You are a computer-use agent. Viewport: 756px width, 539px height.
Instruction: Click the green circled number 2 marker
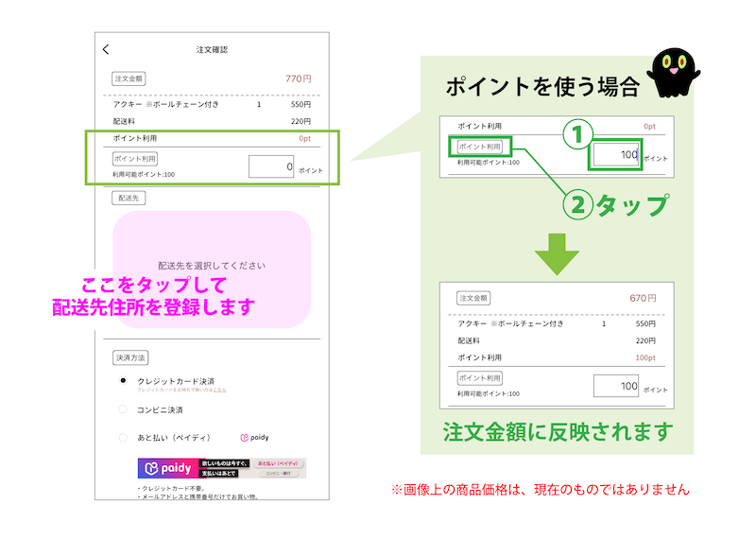(x=576, y=203)
